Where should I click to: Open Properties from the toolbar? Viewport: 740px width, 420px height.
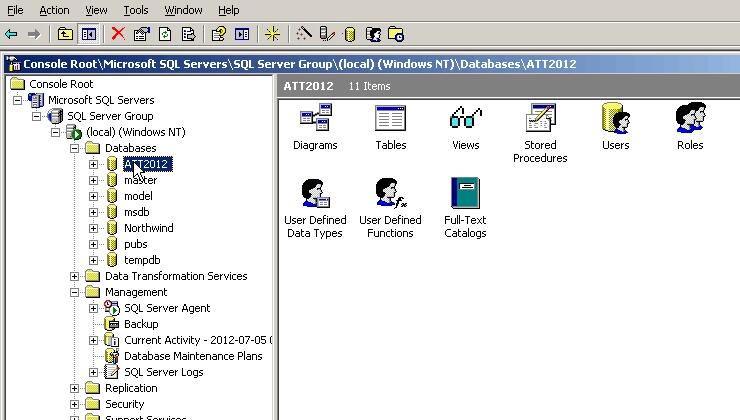coord(142,34)
